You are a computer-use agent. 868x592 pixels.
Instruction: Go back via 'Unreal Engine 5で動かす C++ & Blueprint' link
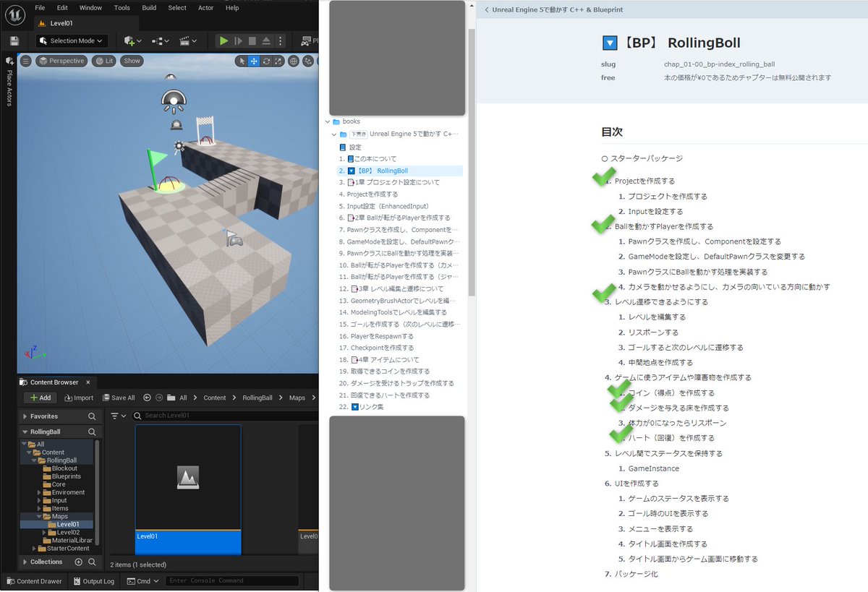pyautogui.click(x=553, y=10)
